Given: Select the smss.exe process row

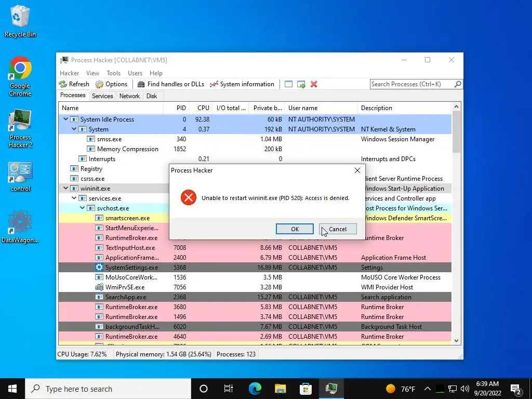Looking at the screenshot, I should [255, 139].
